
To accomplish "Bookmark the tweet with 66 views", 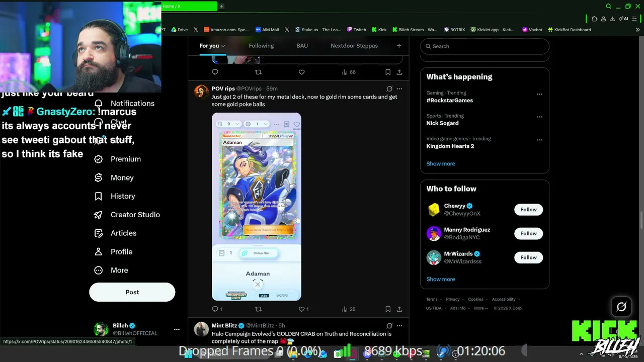I will coord(387,72).
